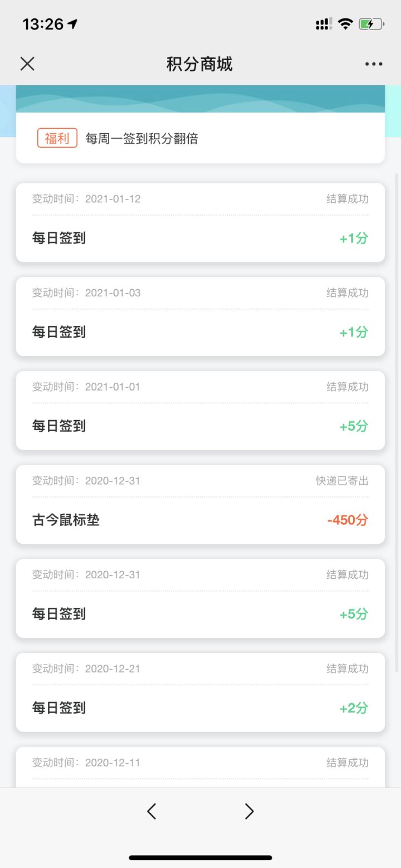
Task: Go forward with the right arrow
Action: click(x=249, y=811)
